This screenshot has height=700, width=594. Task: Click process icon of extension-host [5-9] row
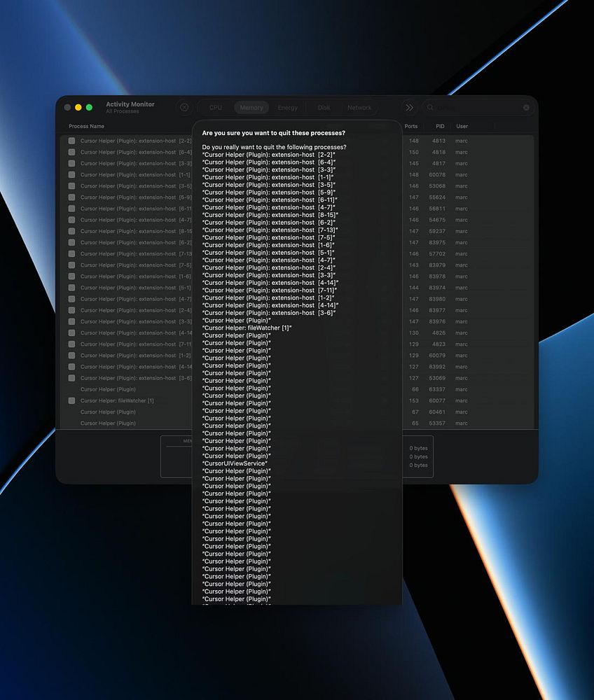coord(71,197)
